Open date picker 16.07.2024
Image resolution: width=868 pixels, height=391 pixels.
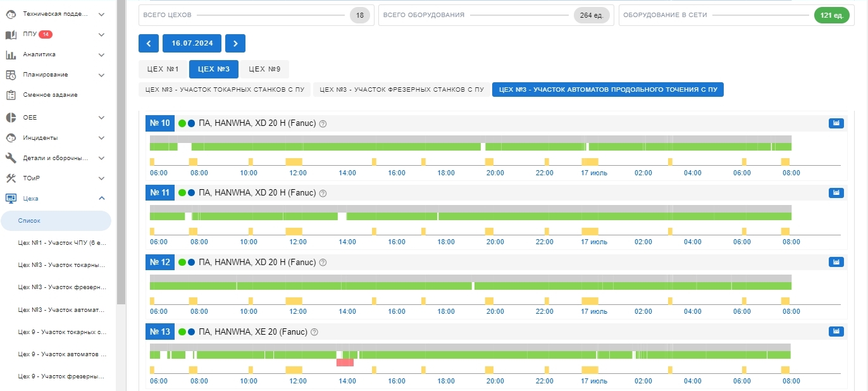192,44
